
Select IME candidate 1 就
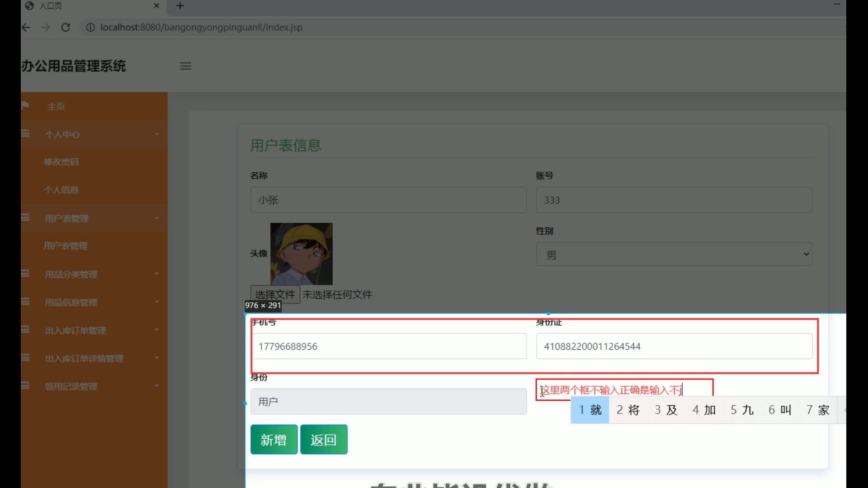(590, 410)
